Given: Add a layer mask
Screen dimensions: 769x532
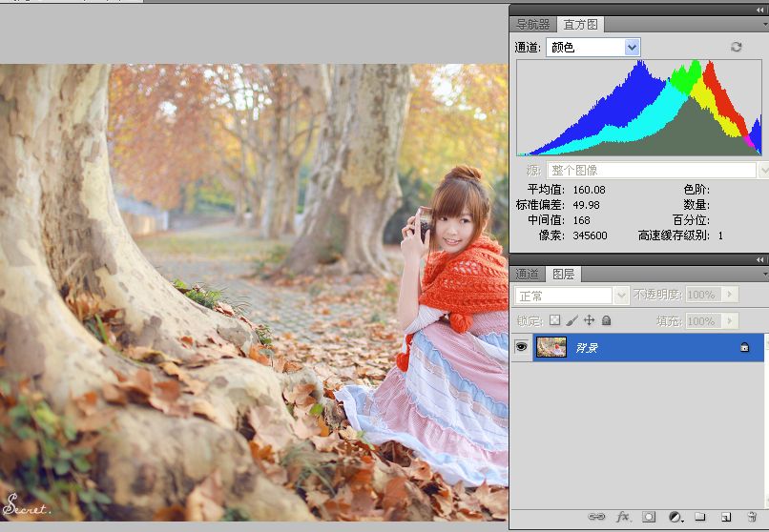Looking at the screenshot, I should click(x=649, y=517).
